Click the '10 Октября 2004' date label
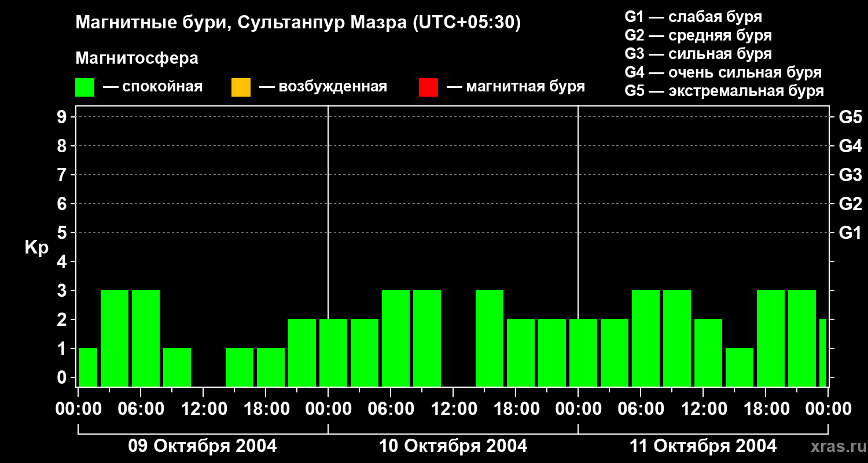The width and height of the screenshot is (868, 463). [x=453, y=446]
